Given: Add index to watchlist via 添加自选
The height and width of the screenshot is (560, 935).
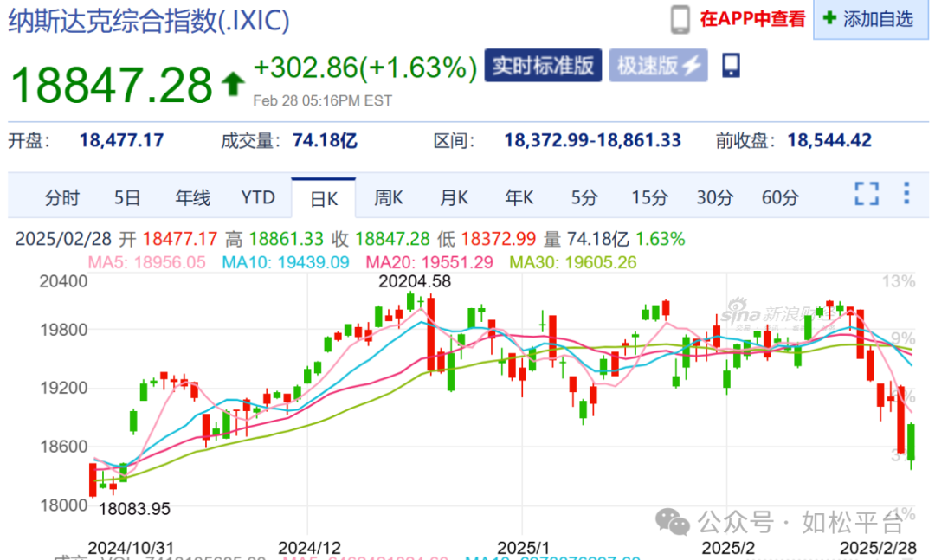Looking at the screenshot, I should click(x=871, y=20).
